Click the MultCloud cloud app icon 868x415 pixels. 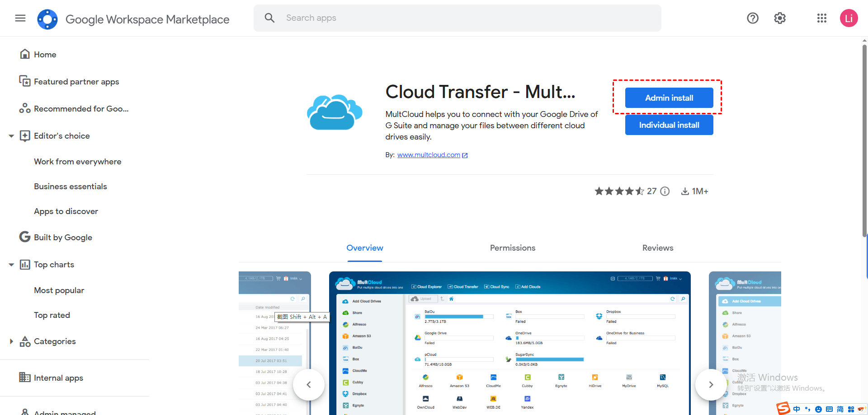(335, 112)
